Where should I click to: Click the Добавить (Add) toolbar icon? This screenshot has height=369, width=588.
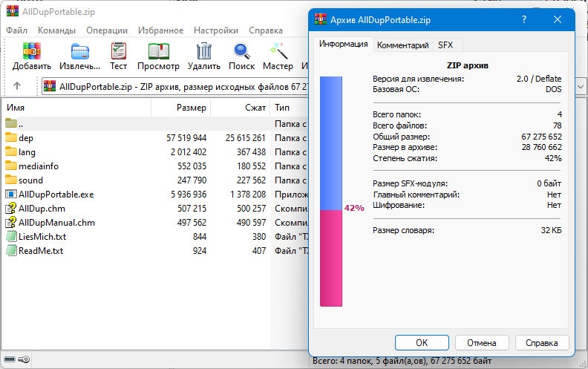(x=31, y=51)
